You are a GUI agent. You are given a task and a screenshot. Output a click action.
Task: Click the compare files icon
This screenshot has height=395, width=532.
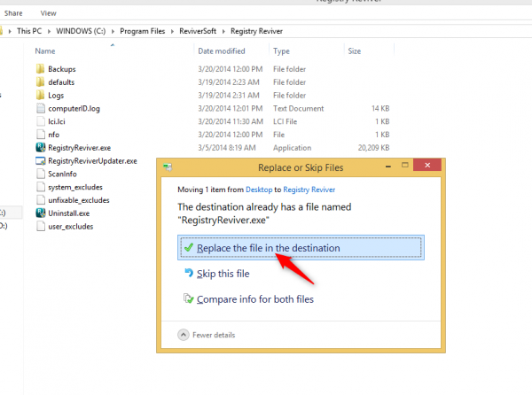[188, 298]
